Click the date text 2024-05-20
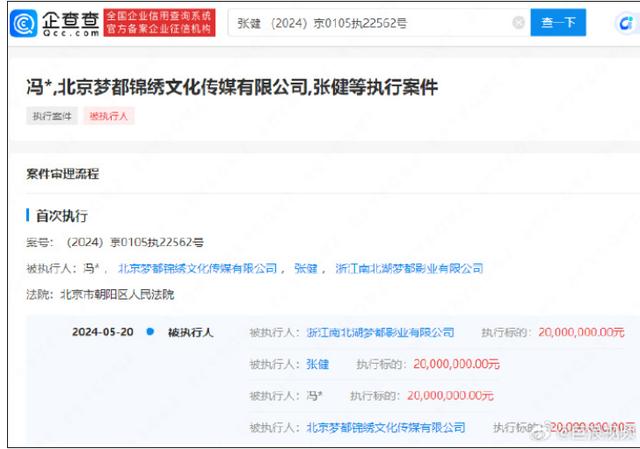 pos(103,332)
